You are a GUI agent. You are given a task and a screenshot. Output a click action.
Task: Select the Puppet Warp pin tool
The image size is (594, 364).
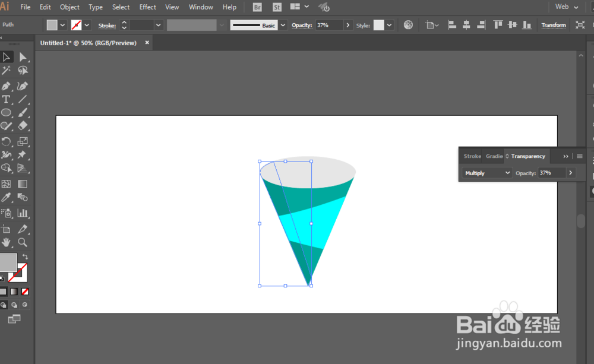(x=23, y=154)
